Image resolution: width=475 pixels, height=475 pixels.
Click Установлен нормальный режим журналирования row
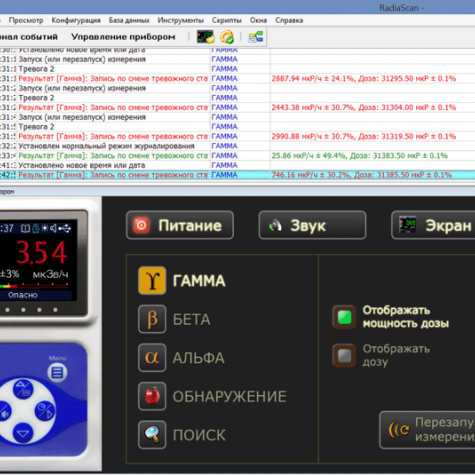pos(237,146)
